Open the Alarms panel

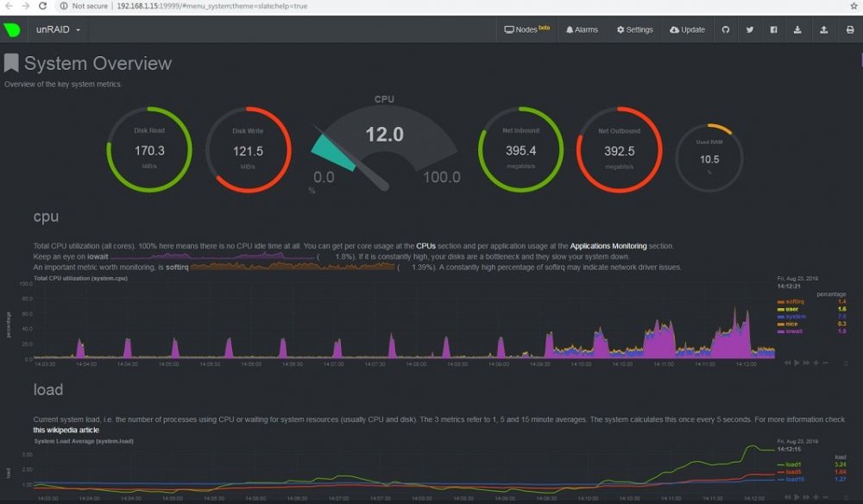click(582, 29)
